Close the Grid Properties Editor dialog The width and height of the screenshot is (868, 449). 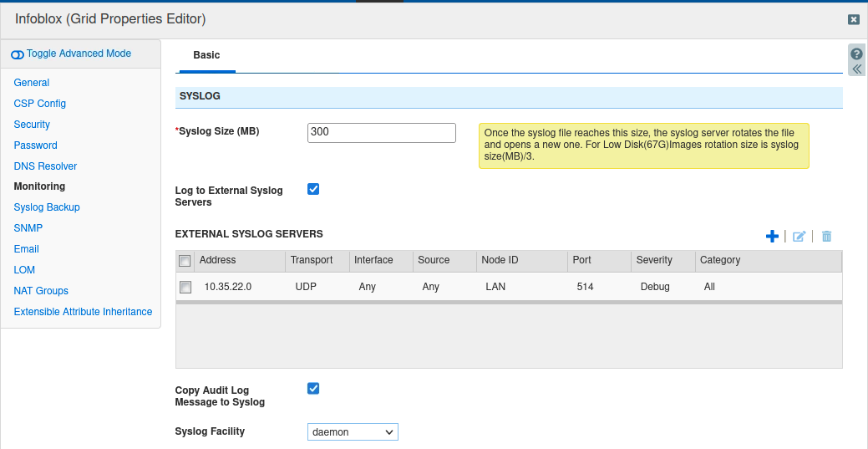[853, 19]
